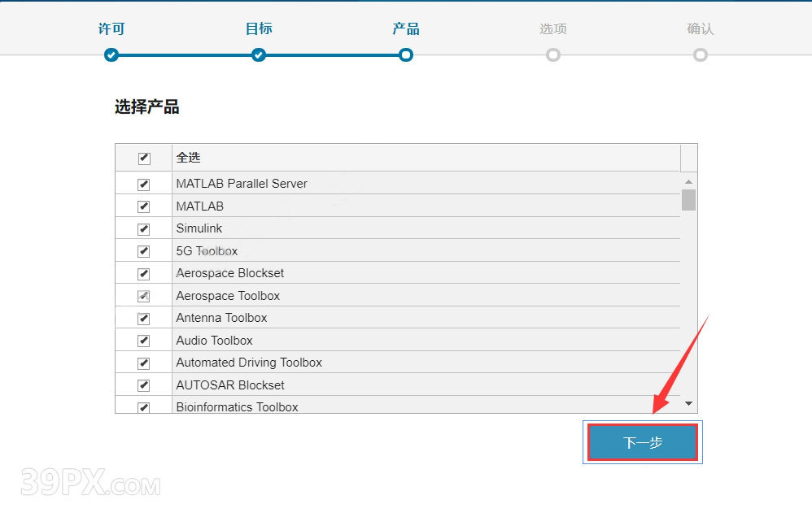Click the Simulink product name
Viewport: 812px width, 517px height.
(199, 228)
